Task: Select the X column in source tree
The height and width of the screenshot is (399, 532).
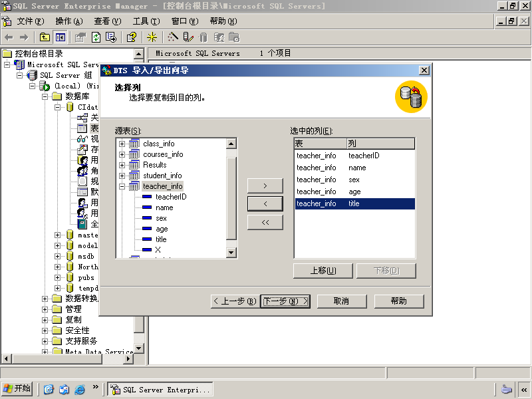Action: (x=158, y=250)
